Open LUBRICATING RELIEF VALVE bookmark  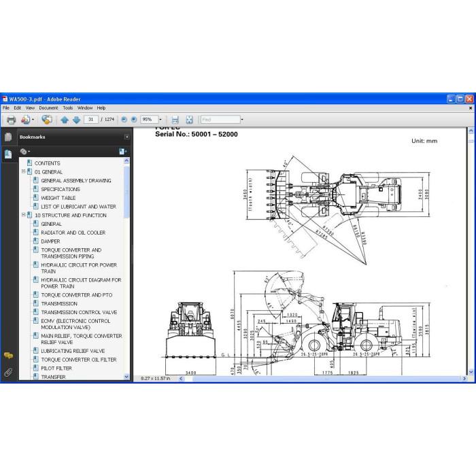[x=73, y=351]
